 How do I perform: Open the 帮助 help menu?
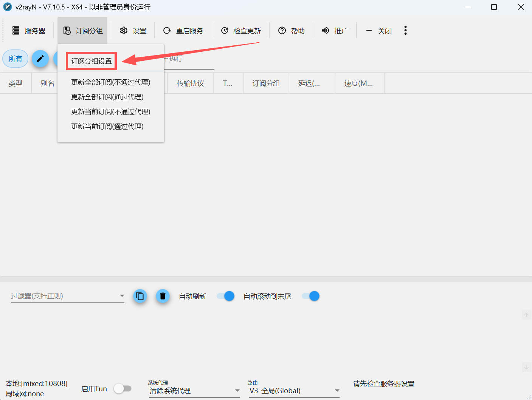click(x=292, y=31)
